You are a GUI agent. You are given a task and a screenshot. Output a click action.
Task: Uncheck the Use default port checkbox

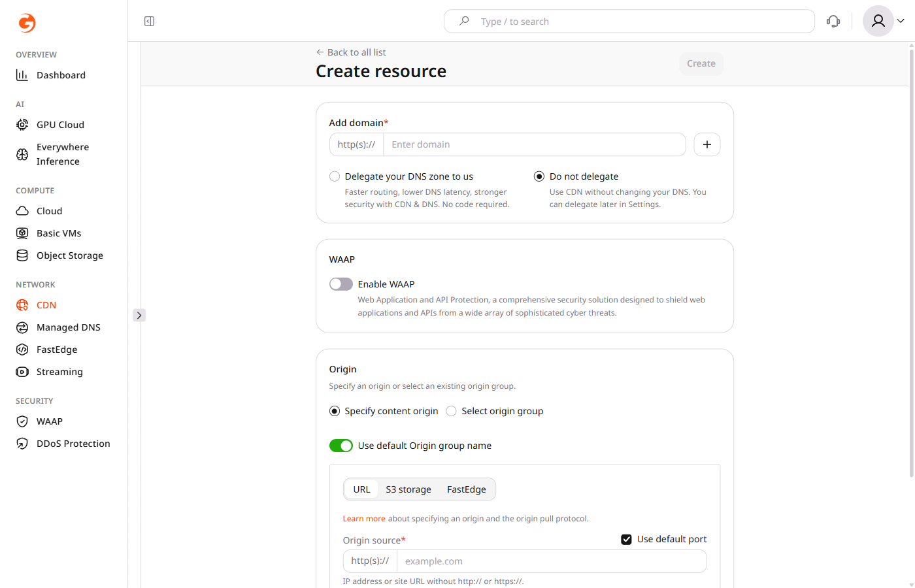[626, 539]
